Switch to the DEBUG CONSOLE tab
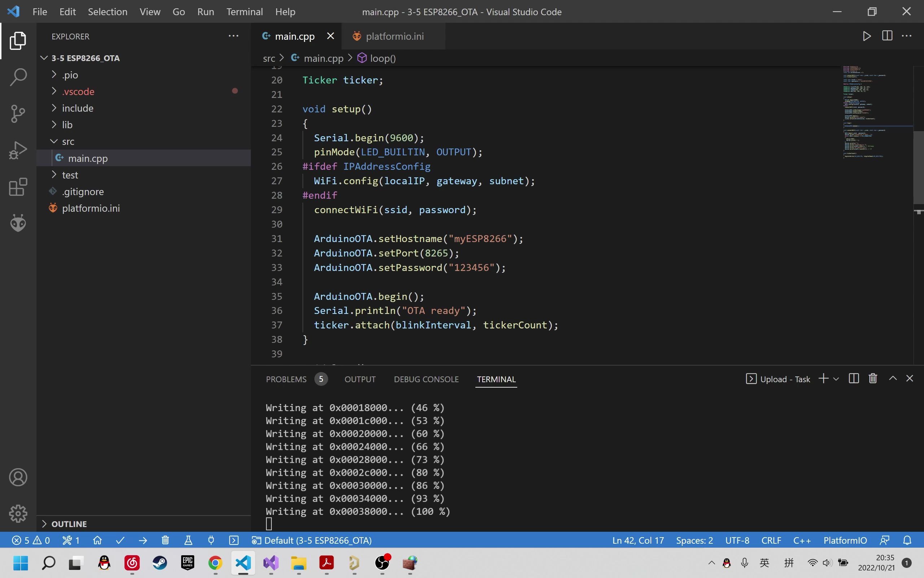924x578 pixels. click(x=426, y=379)
